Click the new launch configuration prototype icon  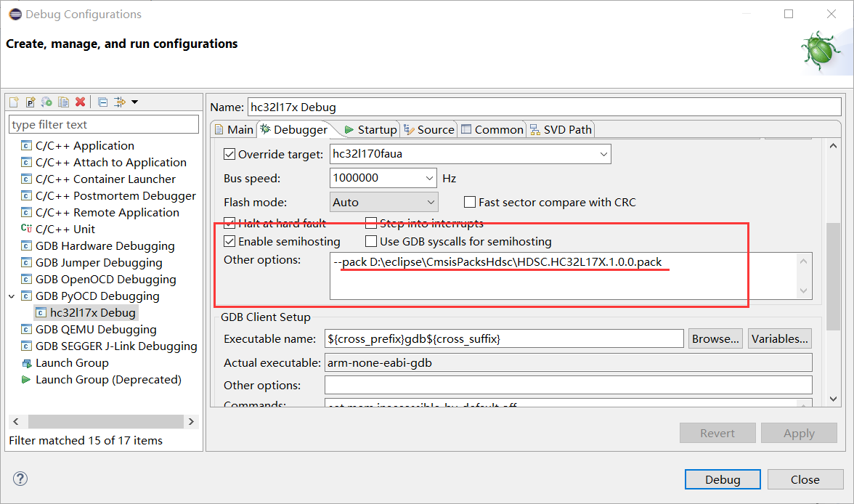point(30,102)
